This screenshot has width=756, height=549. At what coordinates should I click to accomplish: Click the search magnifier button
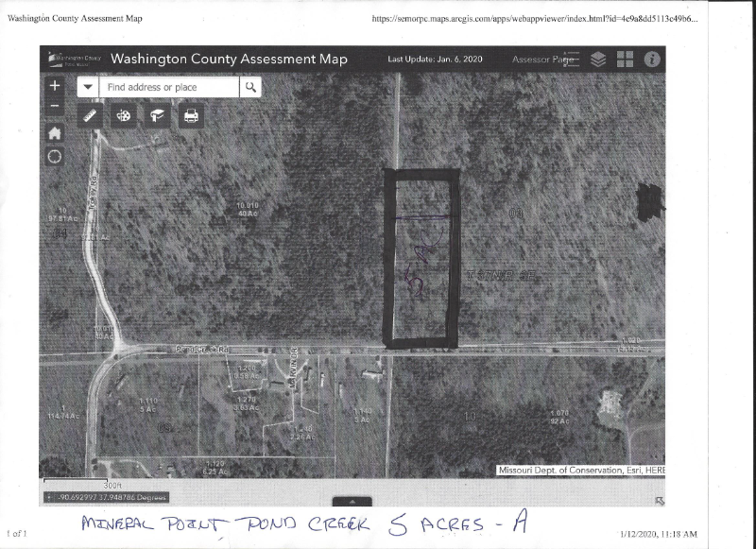click(250, 87)
